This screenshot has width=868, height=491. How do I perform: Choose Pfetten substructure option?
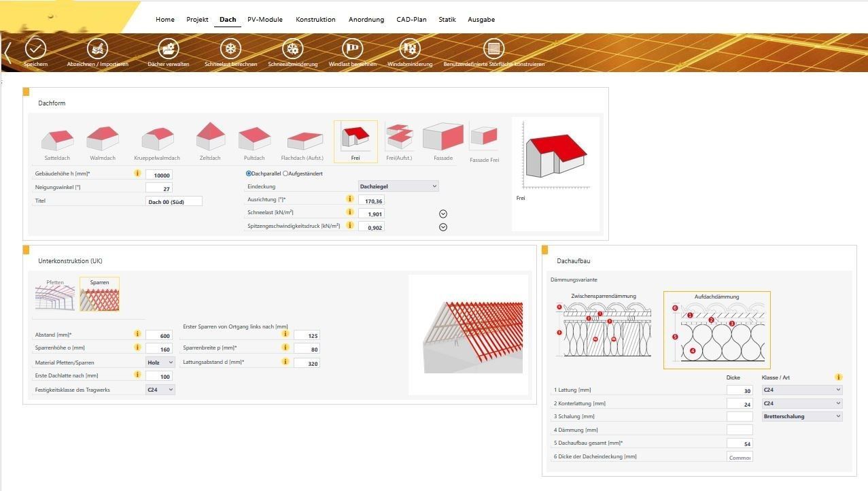(x=55, y=294)
